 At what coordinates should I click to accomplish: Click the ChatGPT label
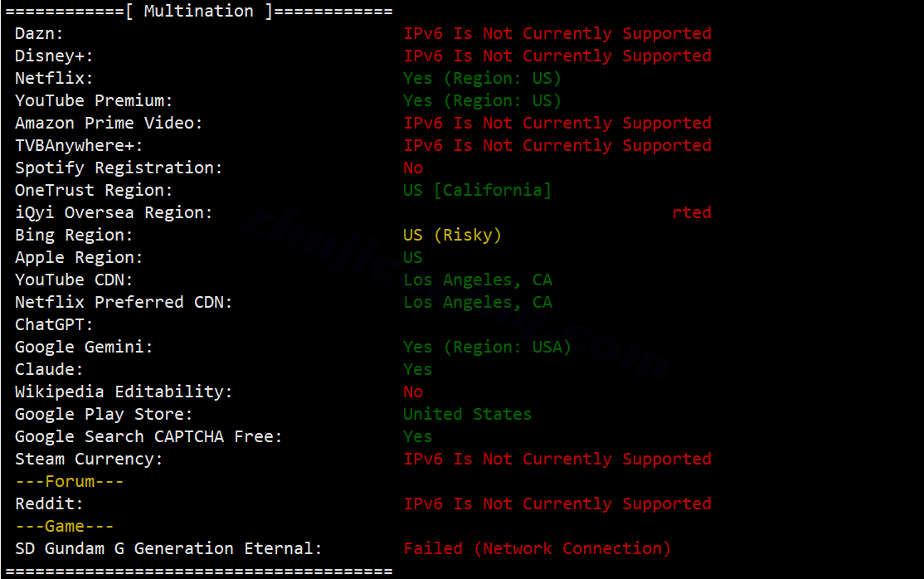point(54,325)
